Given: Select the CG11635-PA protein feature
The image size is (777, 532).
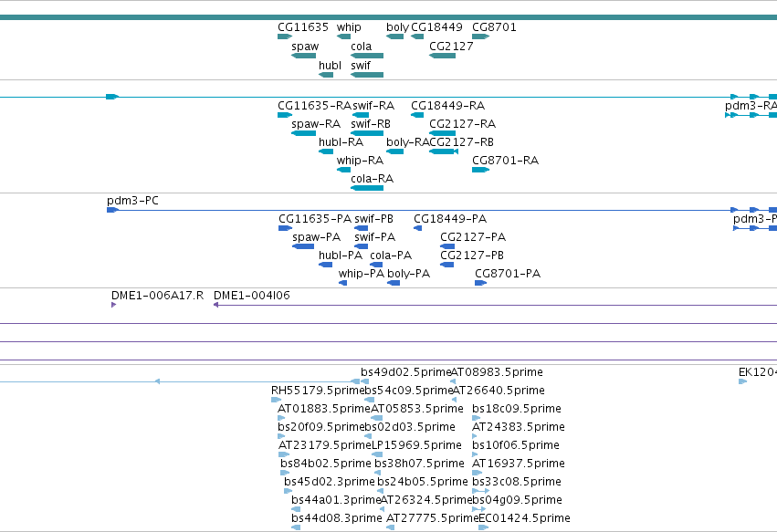Looking at the screenshot, I should pyautogui.click(x=285, y=228).
